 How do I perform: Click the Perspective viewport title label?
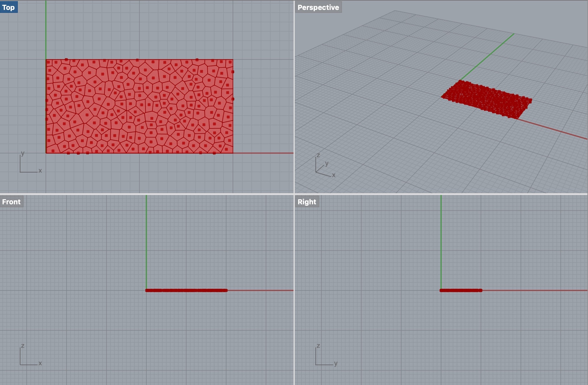click(x=318, y=7)
